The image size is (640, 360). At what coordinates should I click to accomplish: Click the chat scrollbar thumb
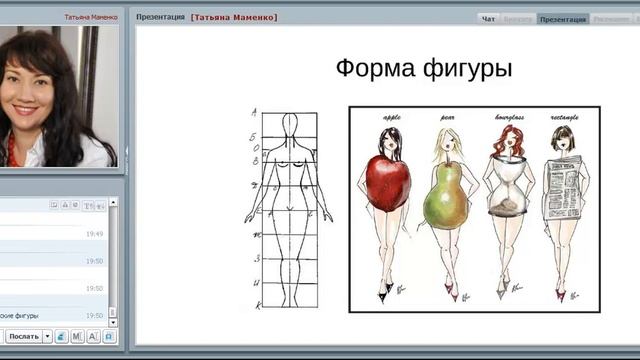click(113, 312)
